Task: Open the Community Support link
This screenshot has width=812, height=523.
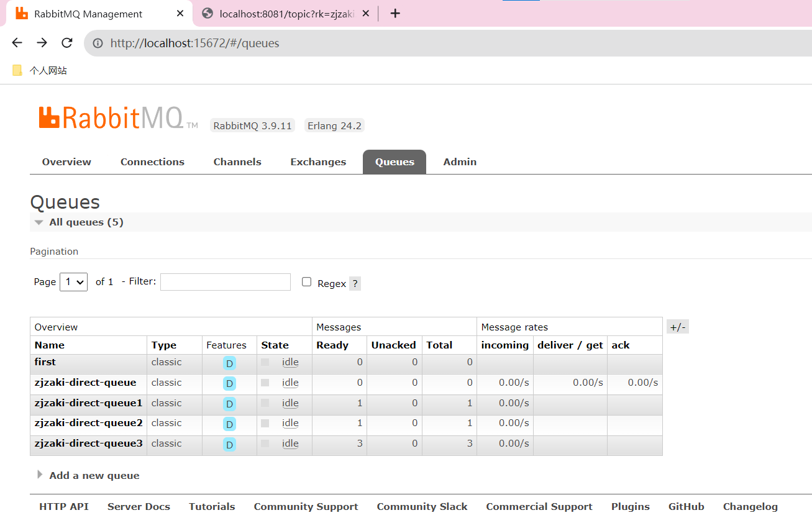Action: (x=306, y=506)
